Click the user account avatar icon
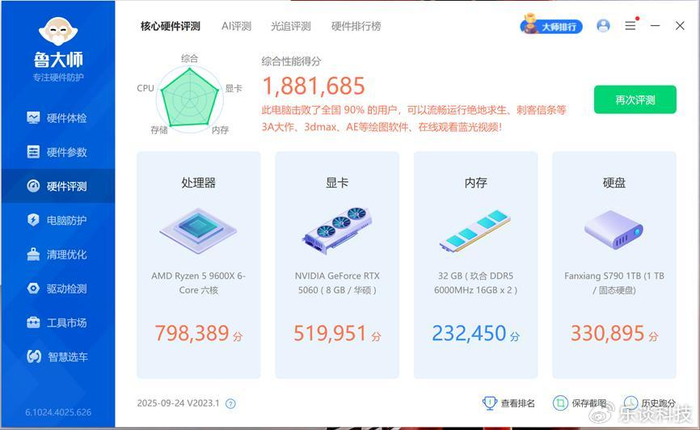700x430 pixels. click(603, 25)
